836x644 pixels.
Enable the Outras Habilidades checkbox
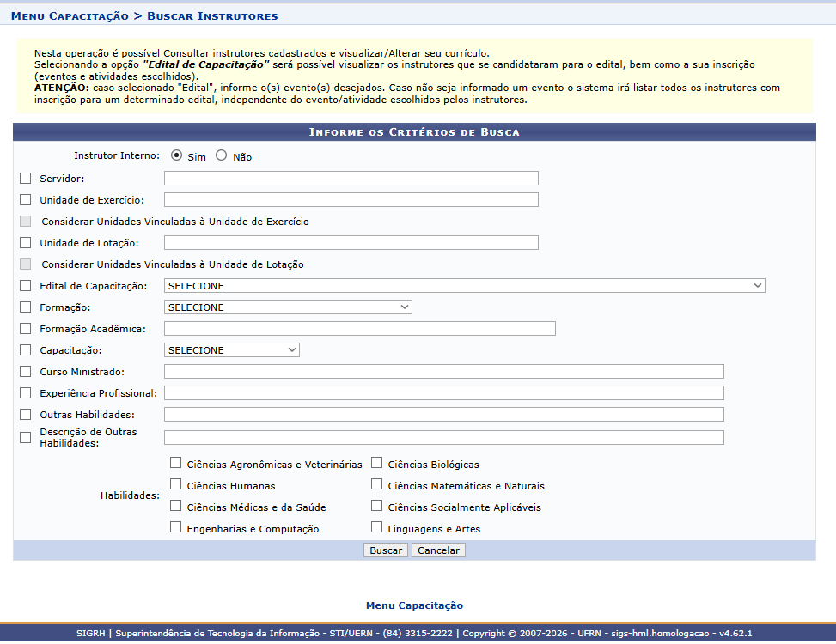25,415
